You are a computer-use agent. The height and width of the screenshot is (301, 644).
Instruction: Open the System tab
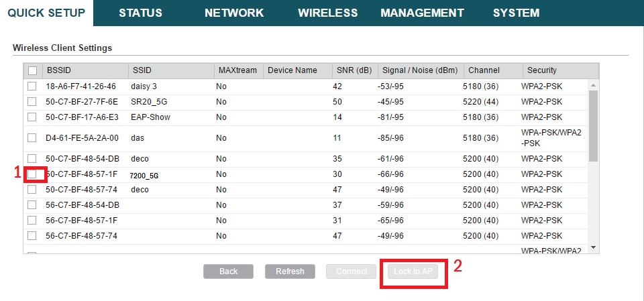(x=516, y=13)
